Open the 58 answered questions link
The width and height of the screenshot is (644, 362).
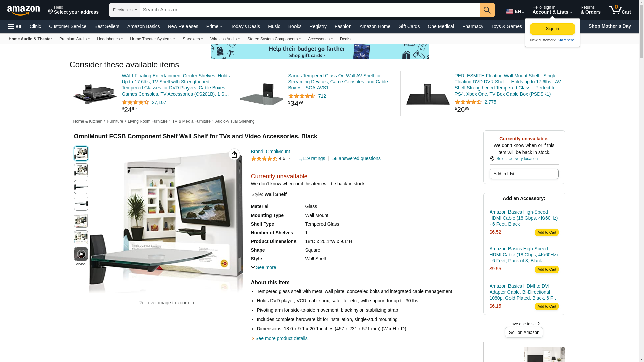356,158
